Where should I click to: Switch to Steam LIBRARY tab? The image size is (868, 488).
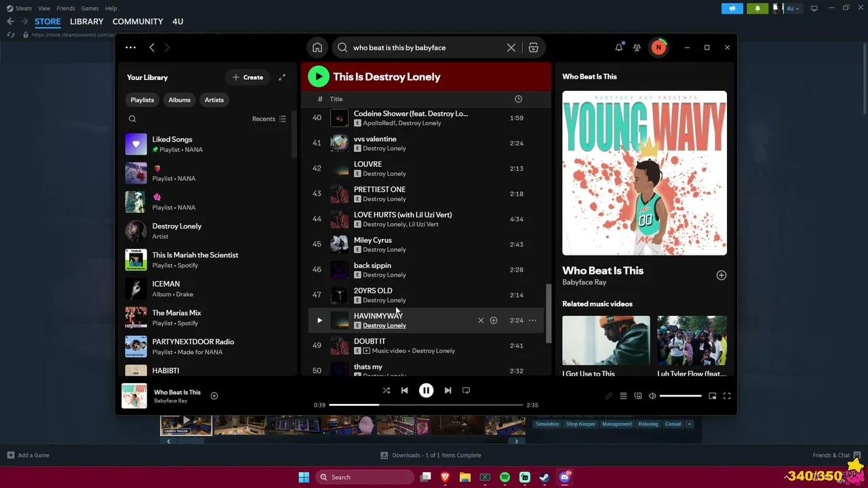[x=87, y=22]
